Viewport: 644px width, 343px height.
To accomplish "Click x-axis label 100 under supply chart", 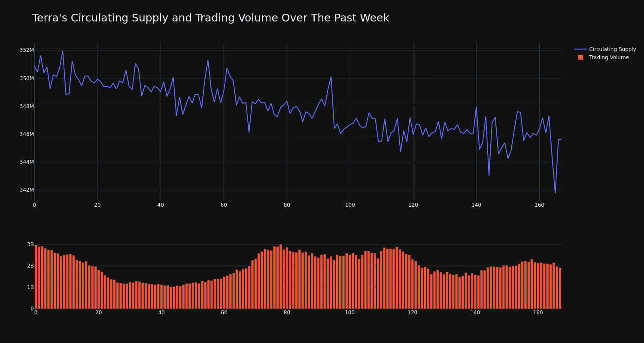I will [350, 205].
